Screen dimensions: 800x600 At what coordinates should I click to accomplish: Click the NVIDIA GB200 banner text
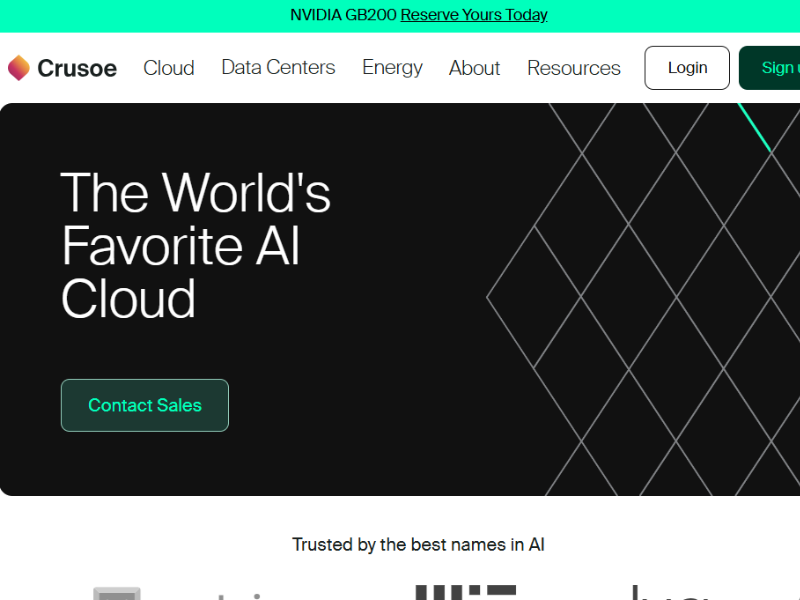click(343, 15)
